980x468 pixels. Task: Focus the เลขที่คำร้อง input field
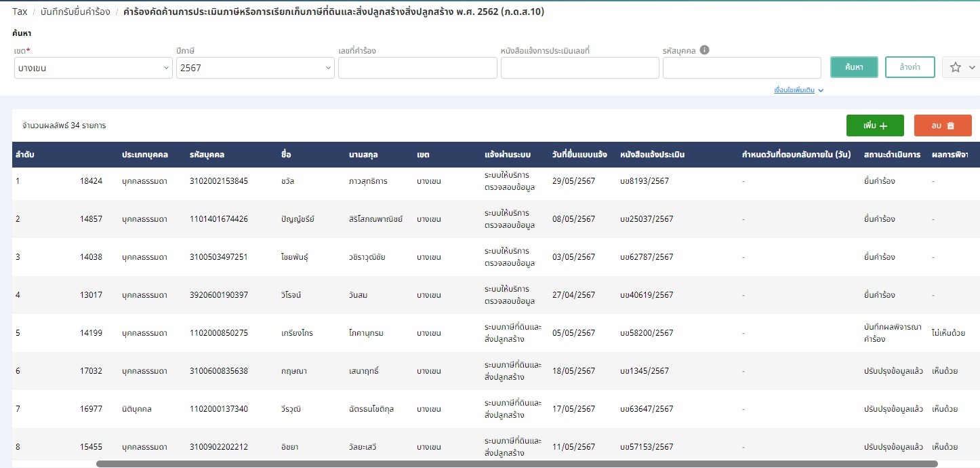click(417, 68)
